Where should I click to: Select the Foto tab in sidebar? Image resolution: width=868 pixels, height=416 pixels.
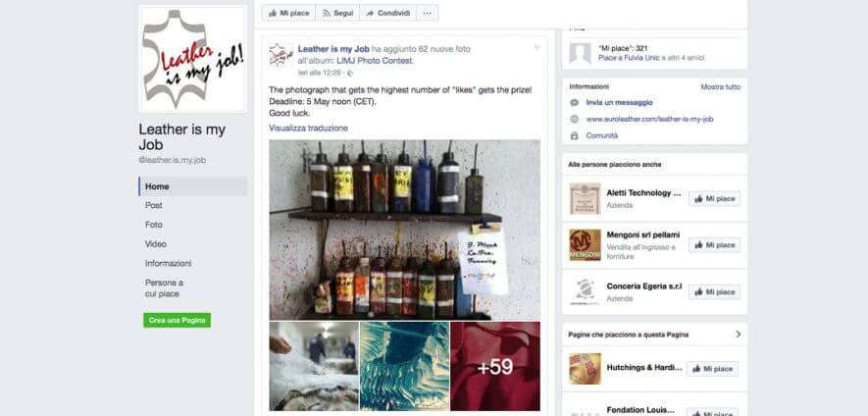pos(154,225)
